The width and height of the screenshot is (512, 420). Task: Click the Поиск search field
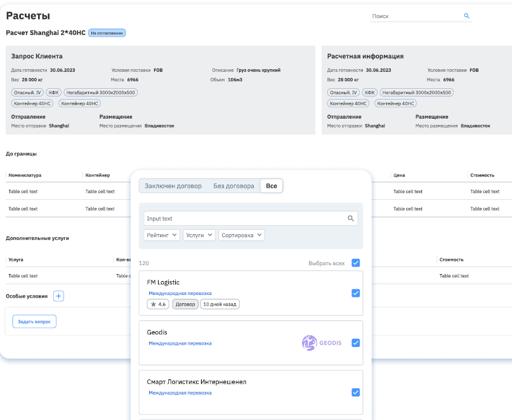(416, 16)
